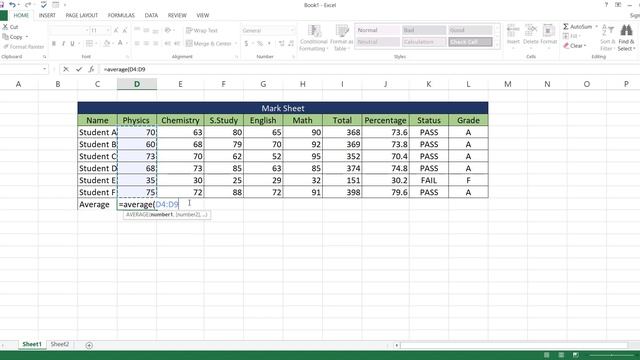The width and height of the screenshot is (640, 360).
Task: Click the Format Painter tool
Action: [24, 47]
